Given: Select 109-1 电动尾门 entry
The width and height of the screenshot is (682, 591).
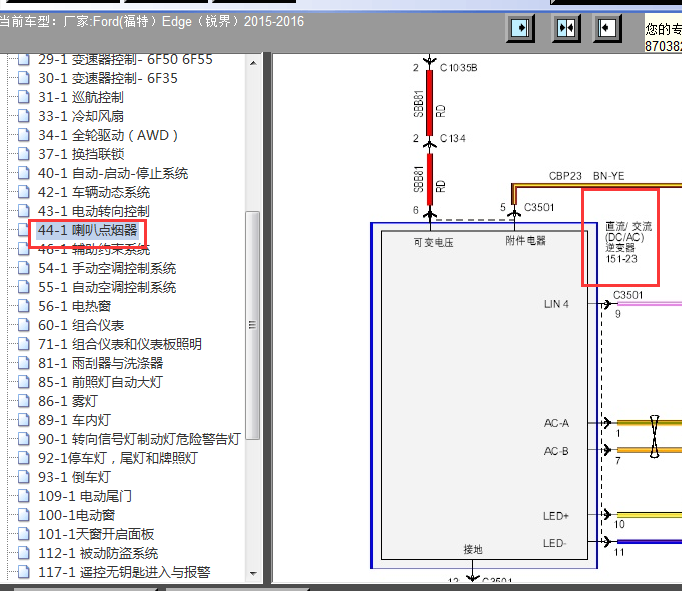Looking at the screenshot, I should 85,496.
